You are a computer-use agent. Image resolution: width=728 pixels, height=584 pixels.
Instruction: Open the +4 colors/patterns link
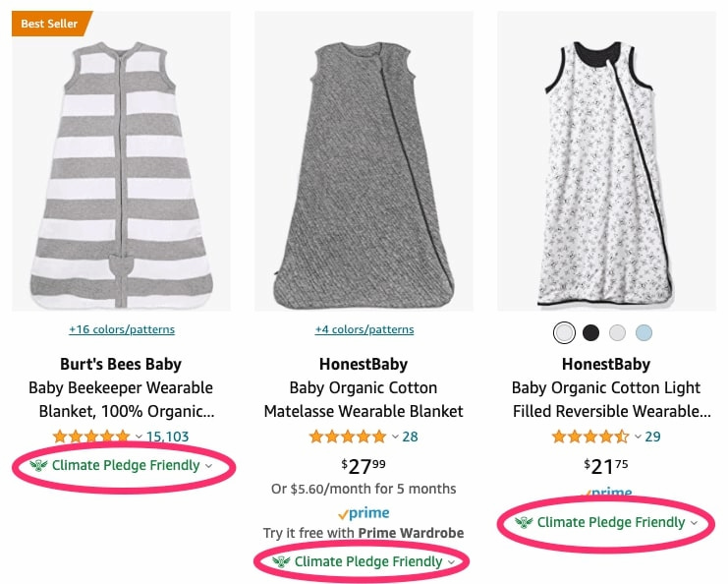tap(364, 329)
